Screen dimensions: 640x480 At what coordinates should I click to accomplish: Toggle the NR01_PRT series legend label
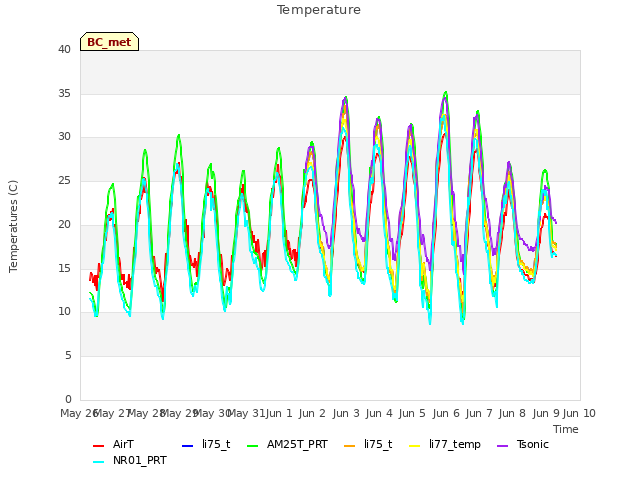(140, 460)
